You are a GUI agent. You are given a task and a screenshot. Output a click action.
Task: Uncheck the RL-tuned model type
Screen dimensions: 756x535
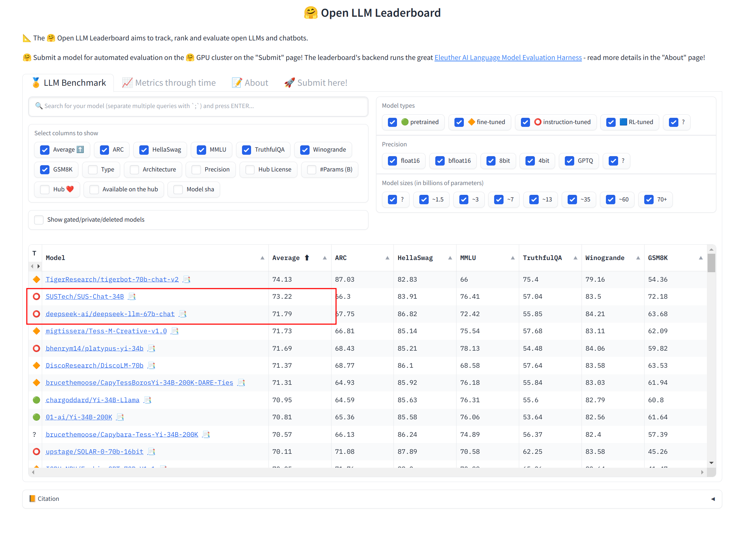point(611,122)
